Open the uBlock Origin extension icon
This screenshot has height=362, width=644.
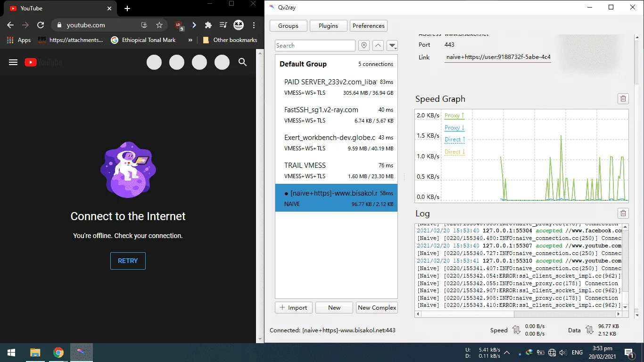coord(179,25)
